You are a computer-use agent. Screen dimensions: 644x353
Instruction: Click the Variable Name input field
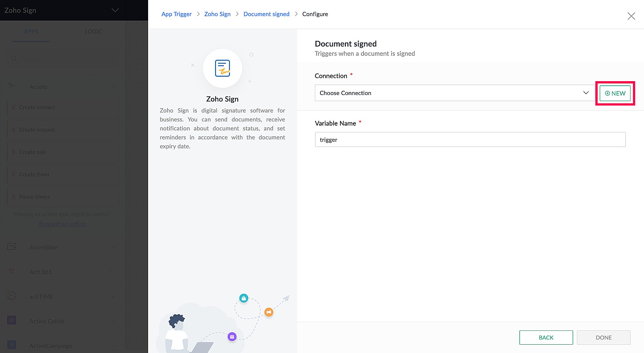[470, 140]
